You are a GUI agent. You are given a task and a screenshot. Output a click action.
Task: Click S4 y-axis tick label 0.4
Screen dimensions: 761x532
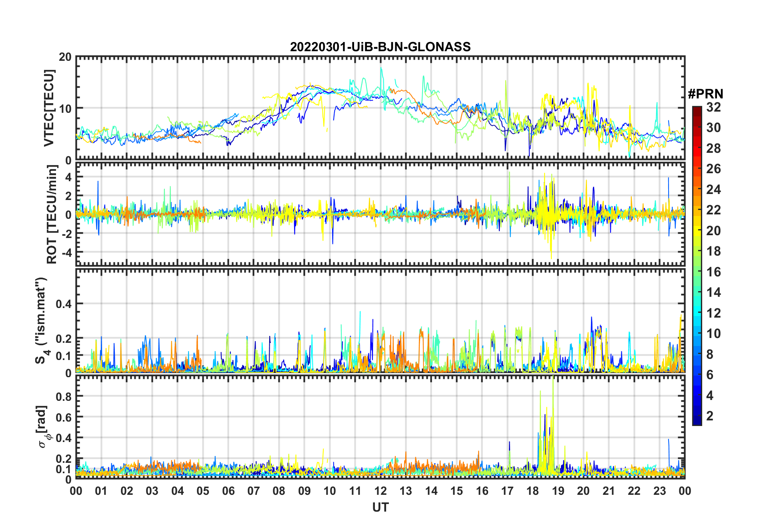64,304
